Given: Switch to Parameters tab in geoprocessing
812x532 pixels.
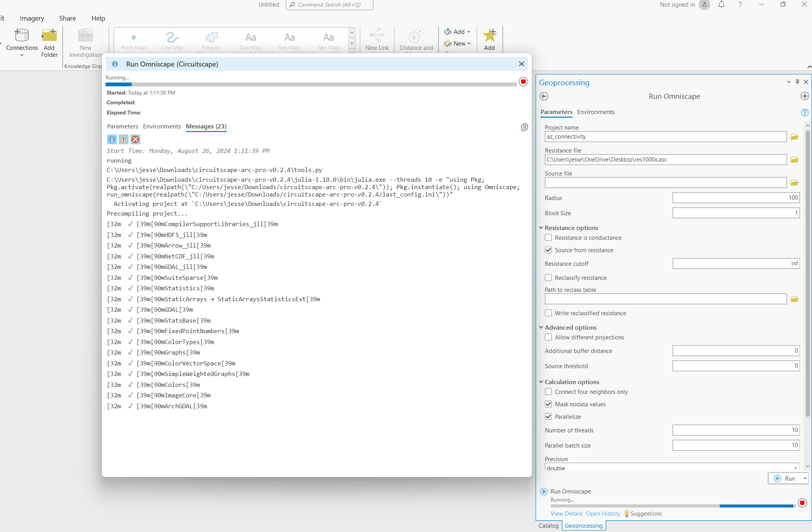Looking at the screenshot, I should [556, 112].
